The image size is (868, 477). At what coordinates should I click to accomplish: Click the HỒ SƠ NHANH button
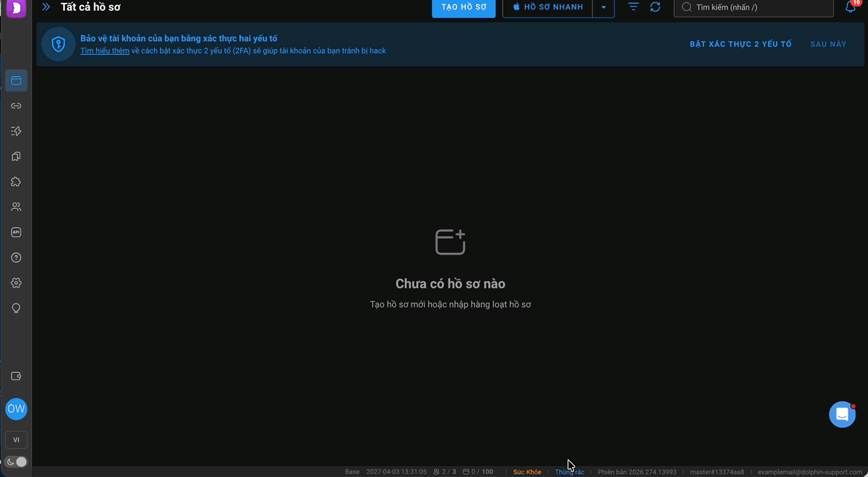[x=548, y=7]
